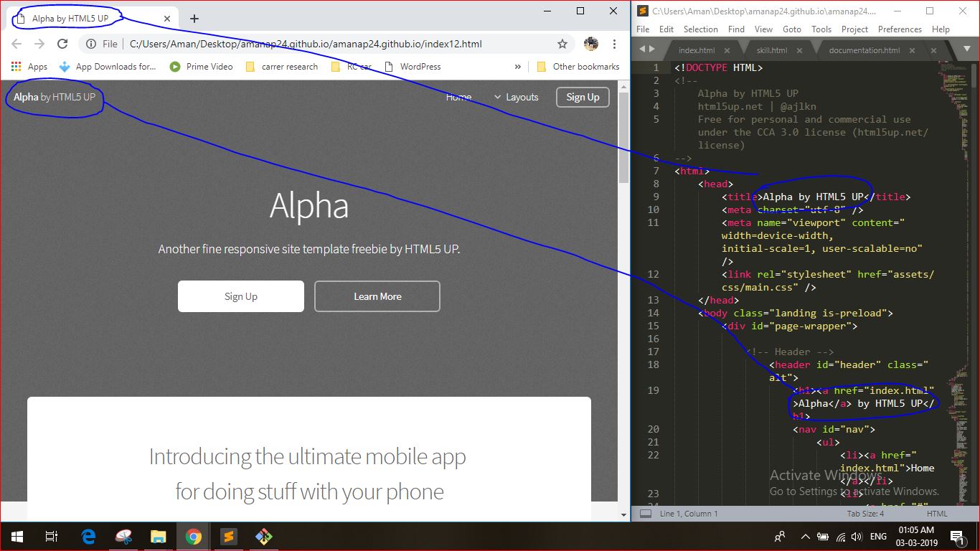The width and height of the screenshot is (980, 551).
Task: Open the Windows Start menu
Action: click(17, 537)
